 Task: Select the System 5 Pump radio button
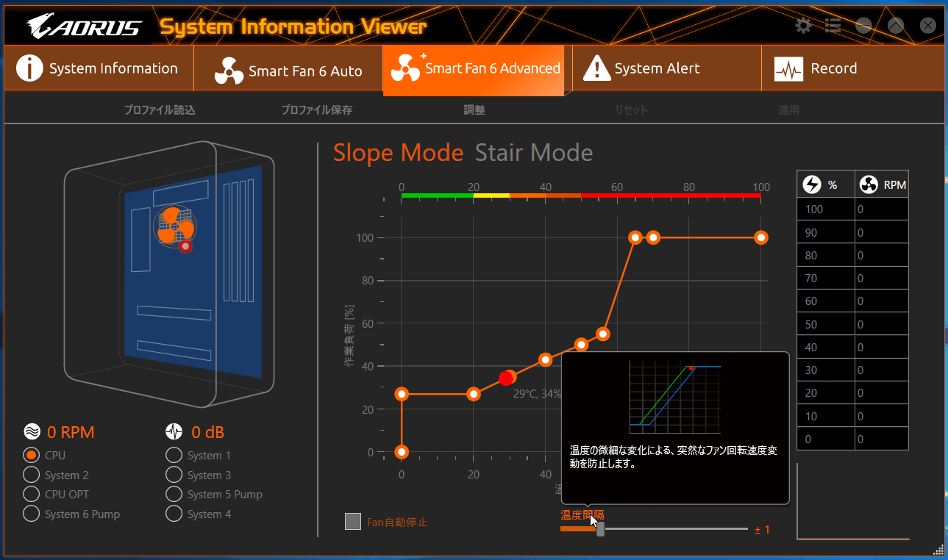(x=174, y=494)
